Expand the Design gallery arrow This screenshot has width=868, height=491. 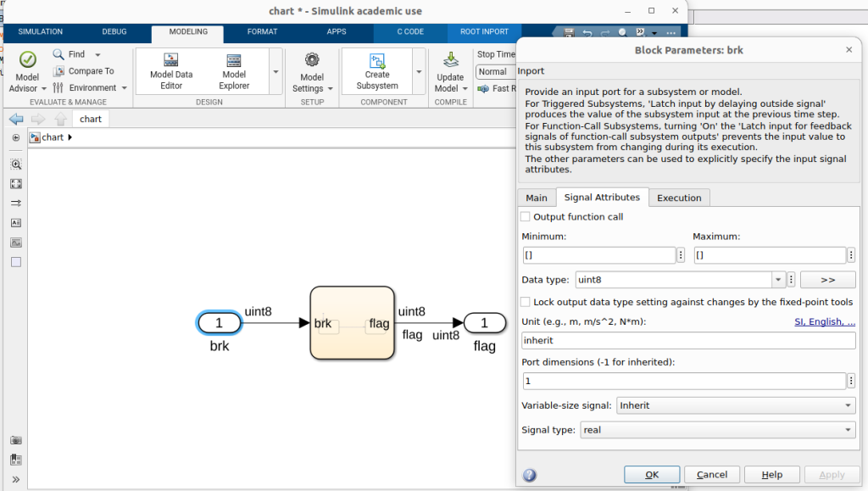(275, 71)
